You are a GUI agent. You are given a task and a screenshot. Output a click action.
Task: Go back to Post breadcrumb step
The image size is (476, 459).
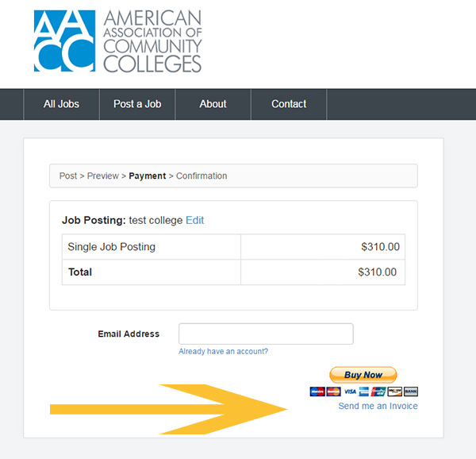coord(68,175)
